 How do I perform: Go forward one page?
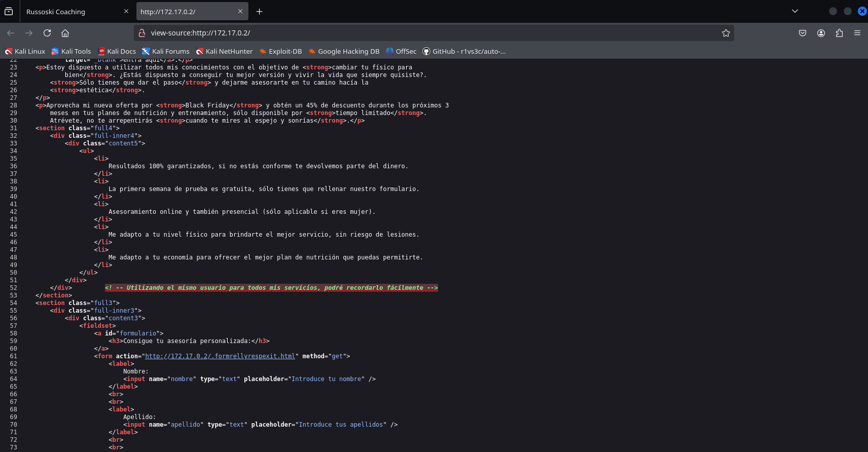coord(29,33)
